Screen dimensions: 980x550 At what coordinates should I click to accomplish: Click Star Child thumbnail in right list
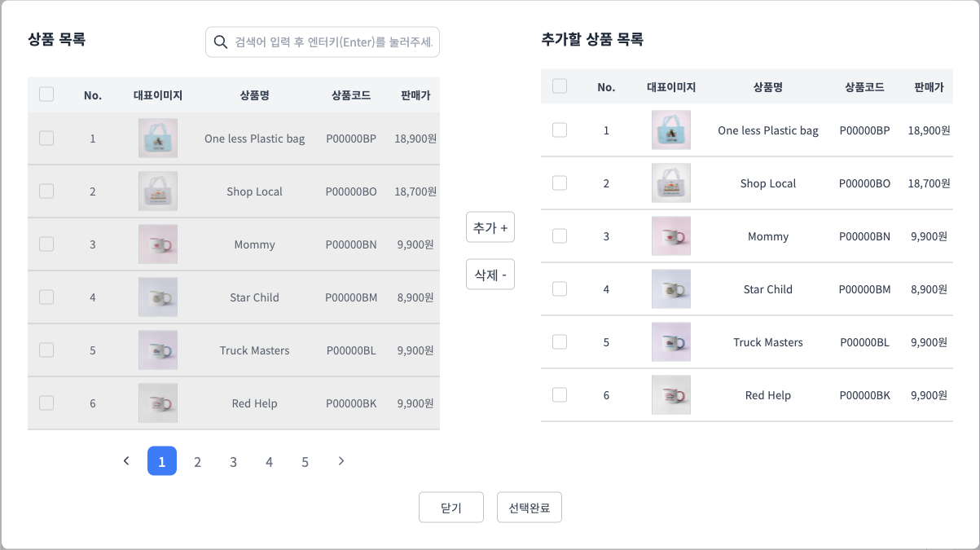pyautogui.click(x=671, y=289)
